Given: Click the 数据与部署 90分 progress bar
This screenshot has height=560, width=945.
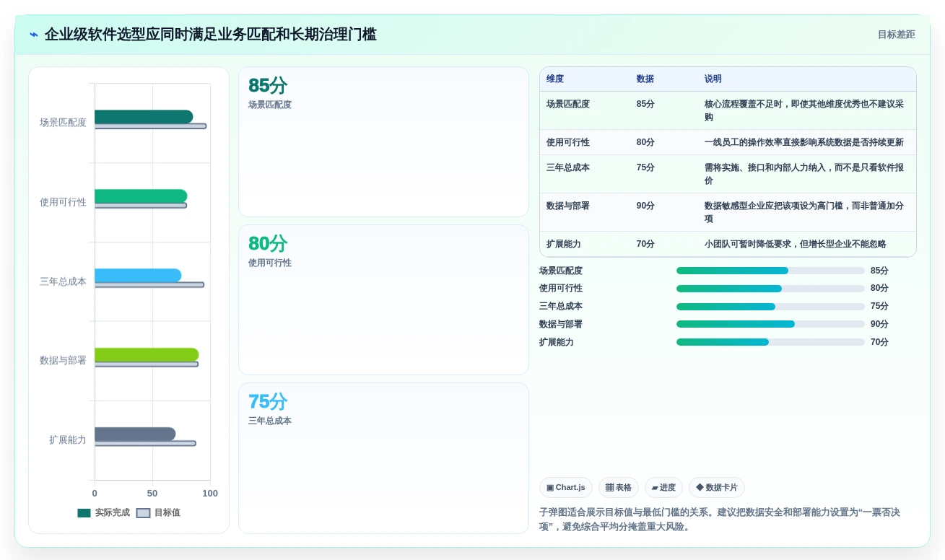Looking at the screenshot, I should (770, 324).
